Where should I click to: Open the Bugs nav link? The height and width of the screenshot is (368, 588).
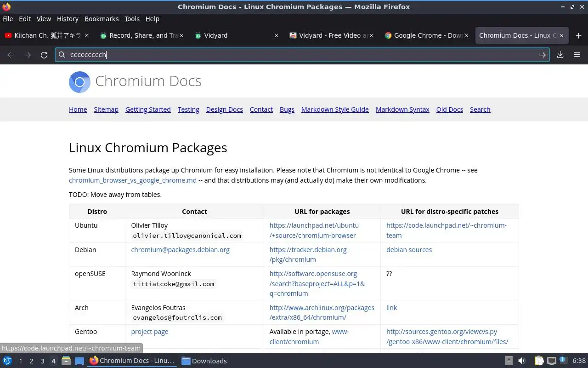pyautogui.click(x=287, y=109)
